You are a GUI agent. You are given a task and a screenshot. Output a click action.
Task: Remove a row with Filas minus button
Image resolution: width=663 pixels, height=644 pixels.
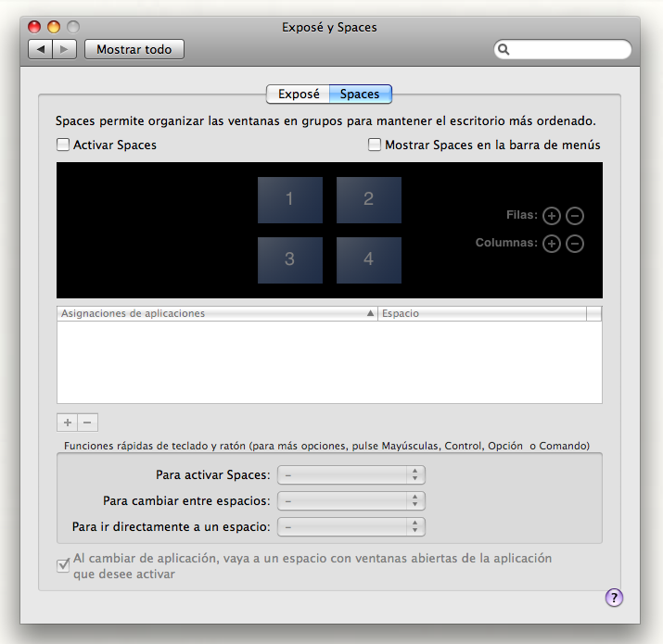pos(575,216)
